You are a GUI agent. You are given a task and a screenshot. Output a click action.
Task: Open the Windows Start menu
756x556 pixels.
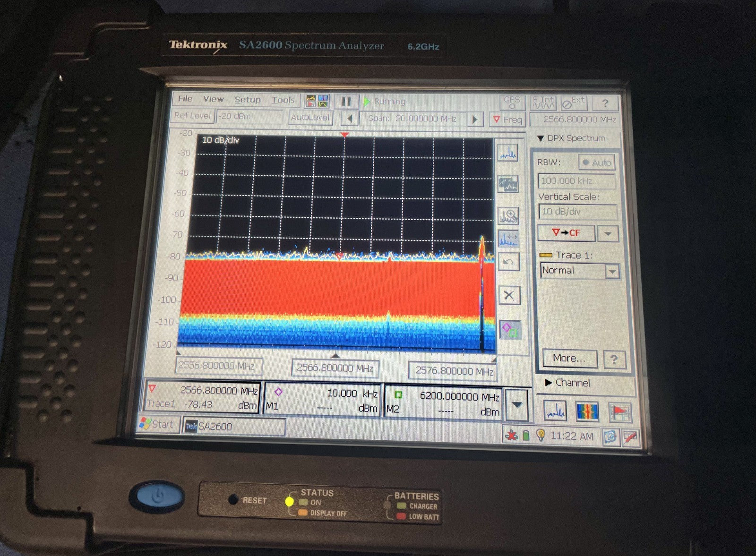[x=156, y=424]
